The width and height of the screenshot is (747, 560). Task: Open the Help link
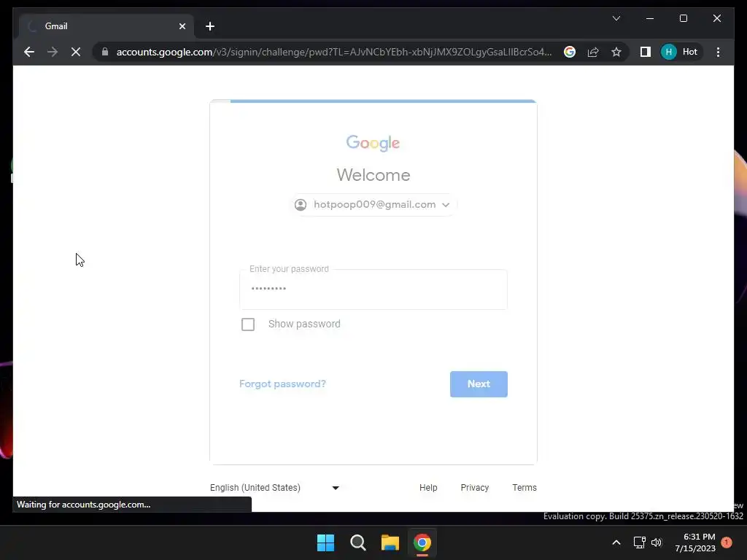click(428, 488)
